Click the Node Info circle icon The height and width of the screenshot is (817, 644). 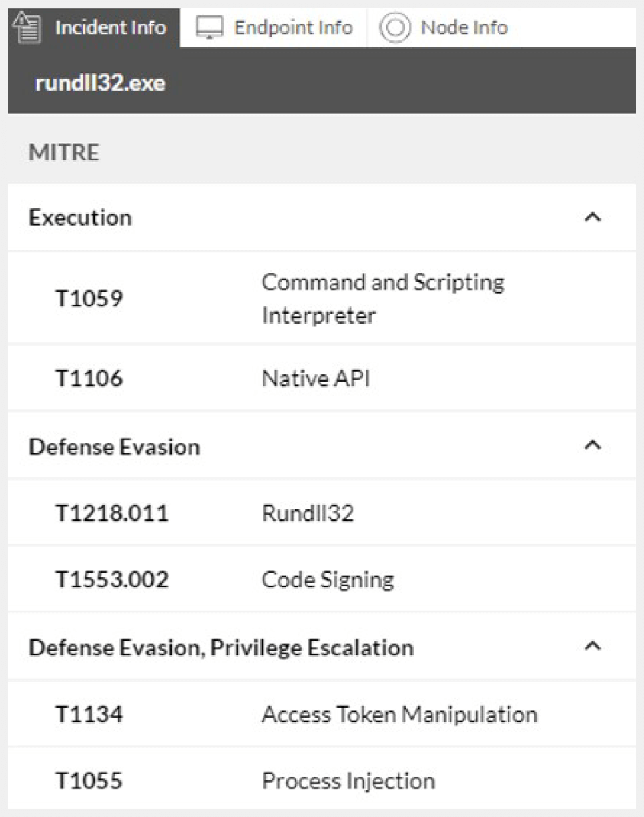(x=394, y=27)
